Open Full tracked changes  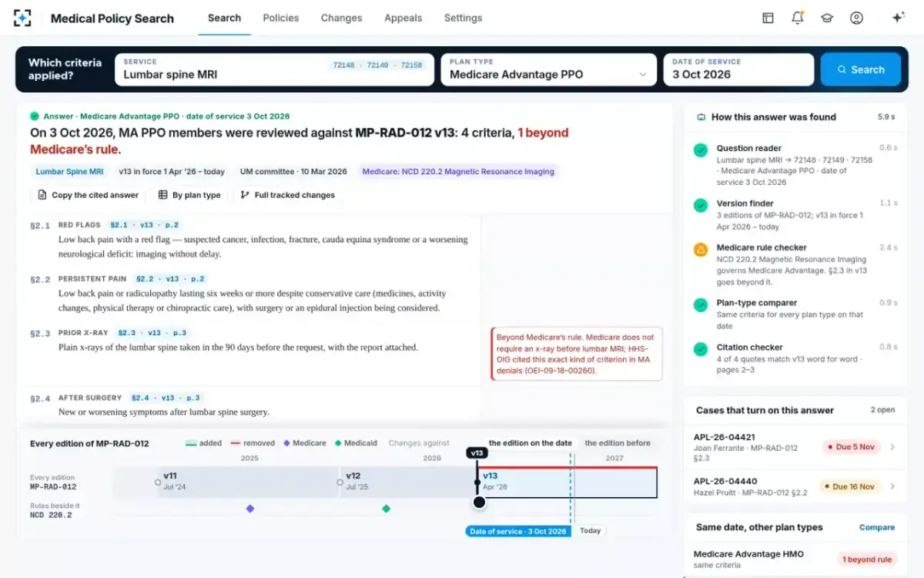click(288, 195)
